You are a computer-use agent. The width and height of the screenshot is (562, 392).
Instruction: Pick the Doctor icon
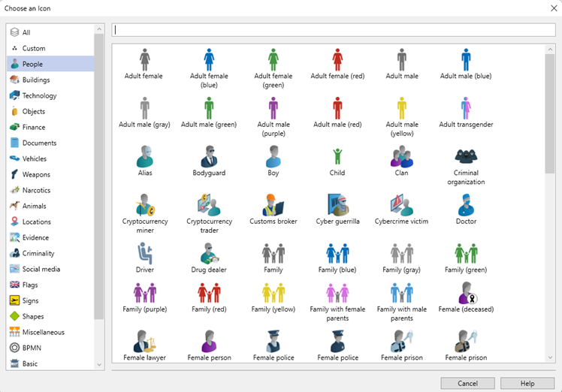(x=466, y=205)
